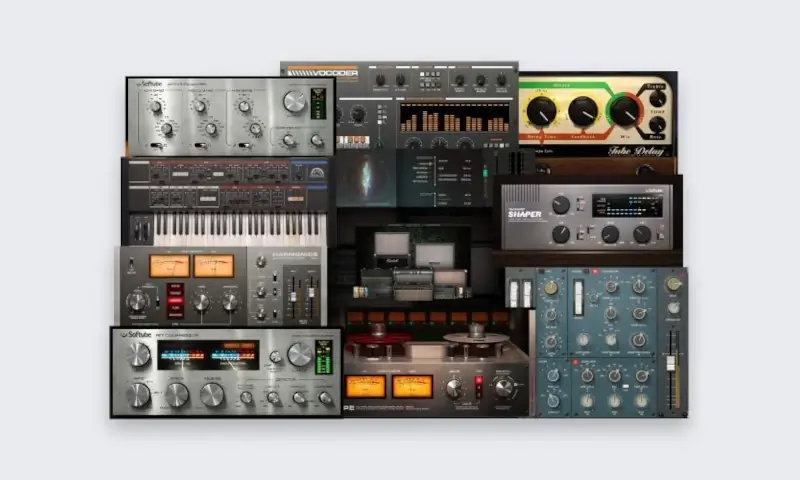This screenshot has width=800, height=480.
Task: Click the large output knob on FET Compressor
Action: (300, 355)
